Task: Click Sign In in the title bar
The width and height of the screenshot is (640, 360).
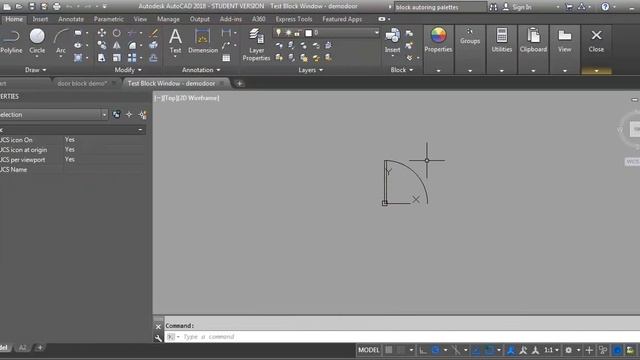Action: pyautogui.click(x=522, y=7)
